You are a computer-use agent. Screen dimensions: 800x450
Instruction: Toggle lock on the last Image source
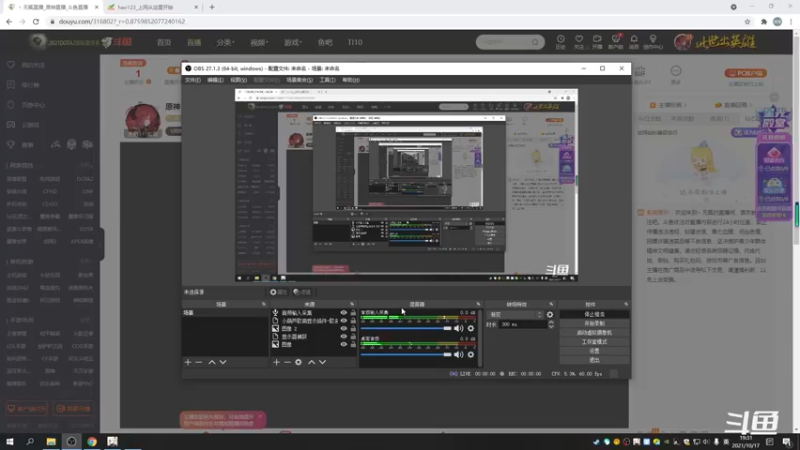[353, 344]
